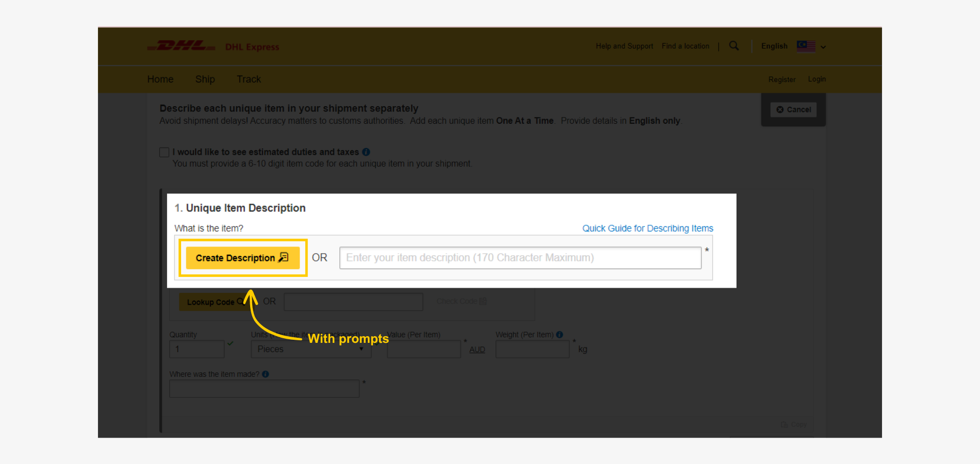Show info for where item was made

[x=265, y=374]
